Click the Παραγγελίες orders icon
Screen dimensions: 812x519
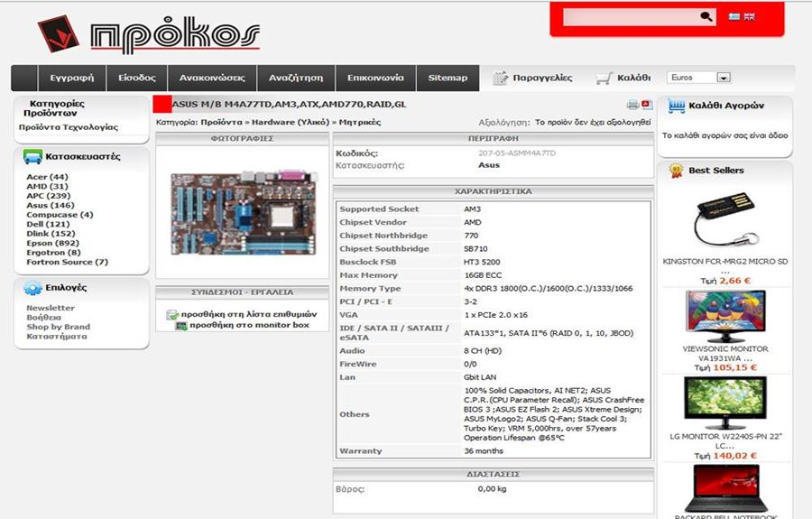500,78
